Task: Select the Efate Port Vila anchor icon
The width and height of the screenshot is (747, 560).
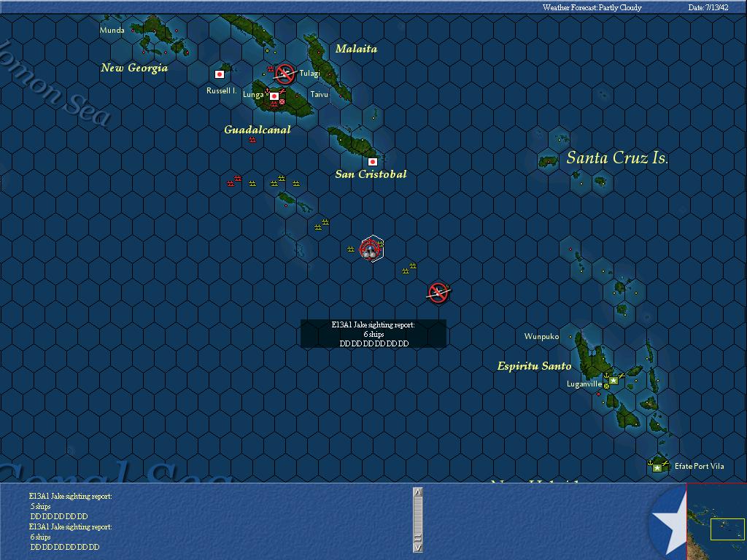Action: point(650,462)
